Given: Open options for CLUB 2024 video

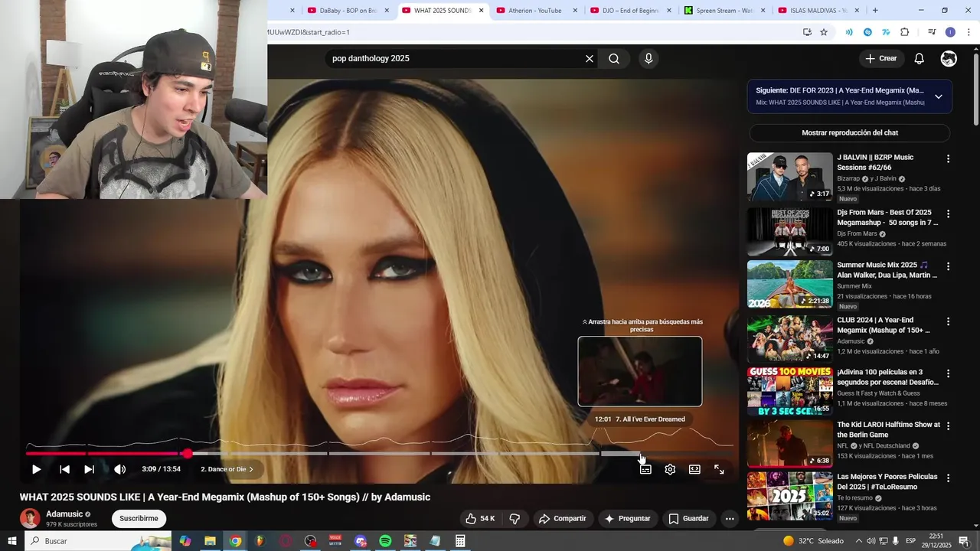Looking at the screenshot, I should (x=948, y=321).
